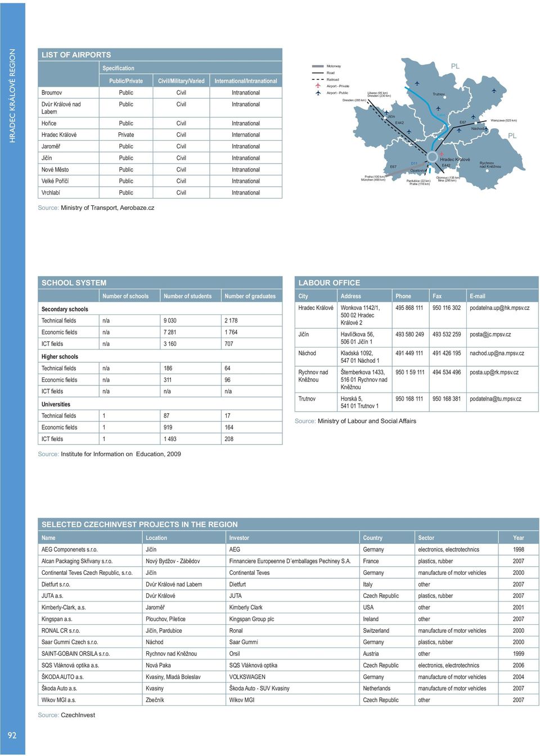
Task: Click the Fax column header
Action: [437, 296]
